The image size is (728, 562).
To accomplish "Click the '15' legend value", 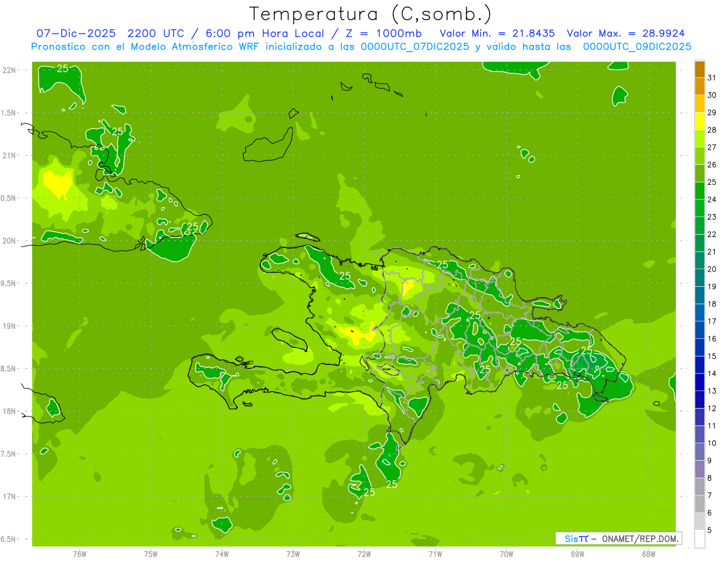I will (x=712, y=356).
